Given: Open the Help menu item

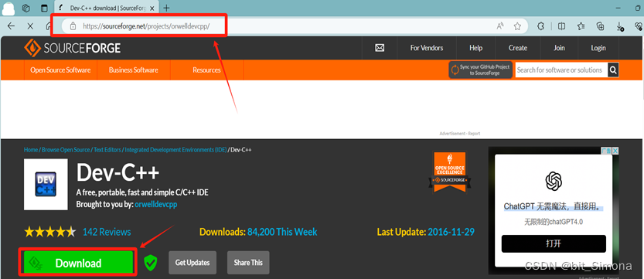Looking at the screenshot, I should tap(475, 48).
